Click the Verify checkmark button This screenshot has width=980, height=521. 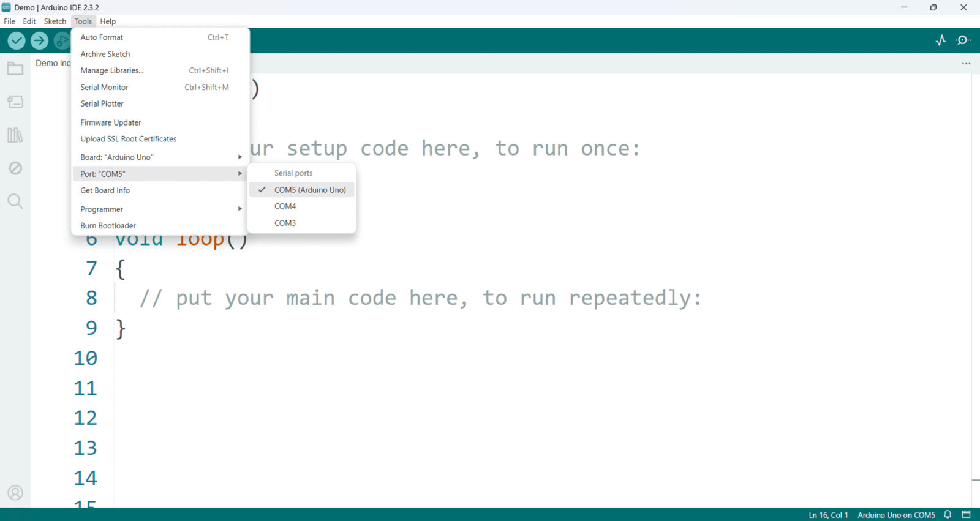[17, 40]
